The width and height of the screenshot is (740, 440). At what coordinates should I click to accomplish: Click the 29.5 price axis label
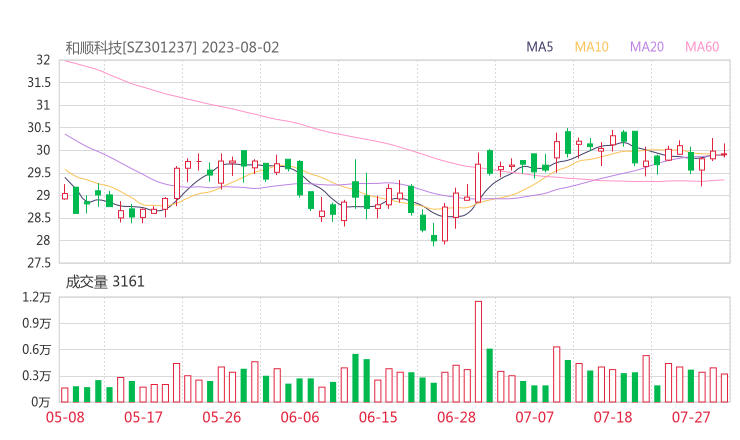click(x=39, y=173)
